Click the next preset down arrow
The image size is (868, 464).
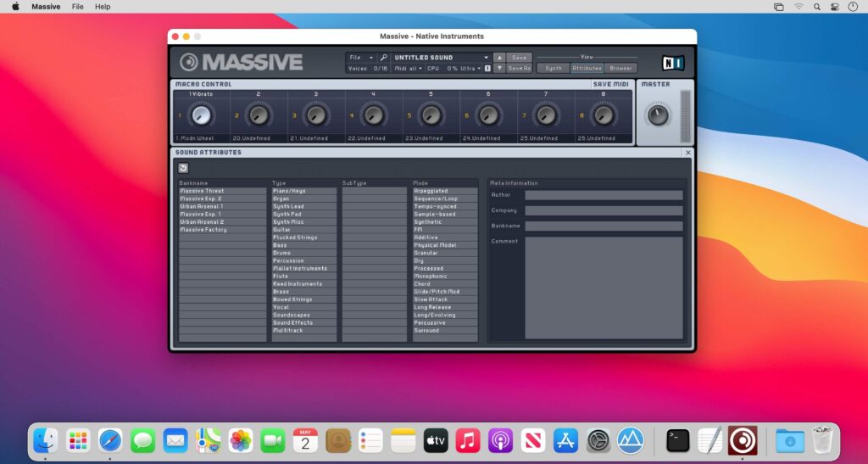tap(499, 68)
